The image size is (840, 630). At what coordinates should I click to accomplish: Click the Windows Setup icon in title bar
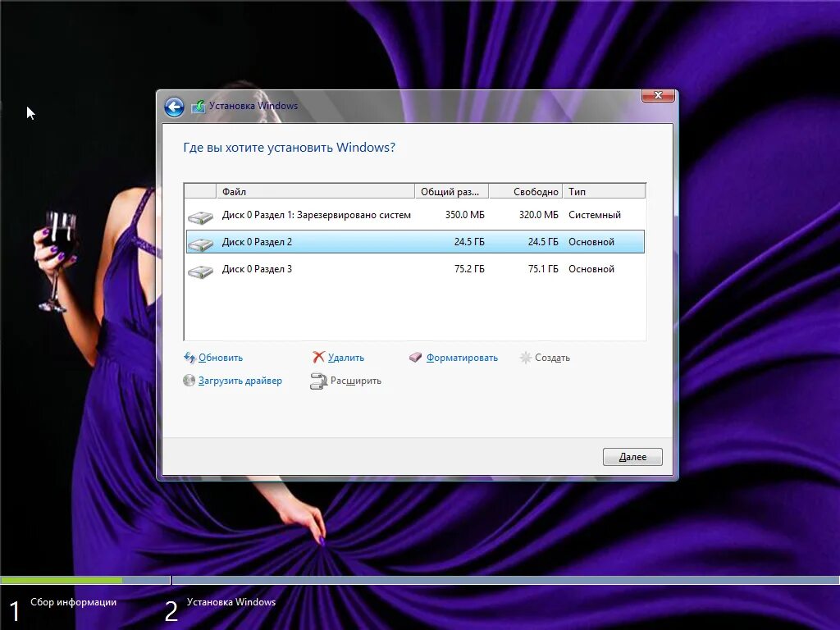click(199, 106)
